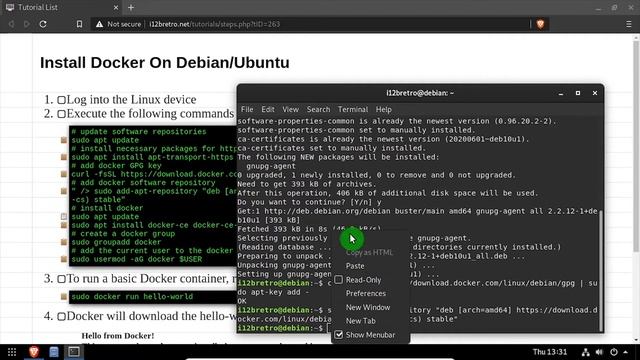
Task: Copy icon beside sudo usermod -aG docker
Action: point(64,259)
